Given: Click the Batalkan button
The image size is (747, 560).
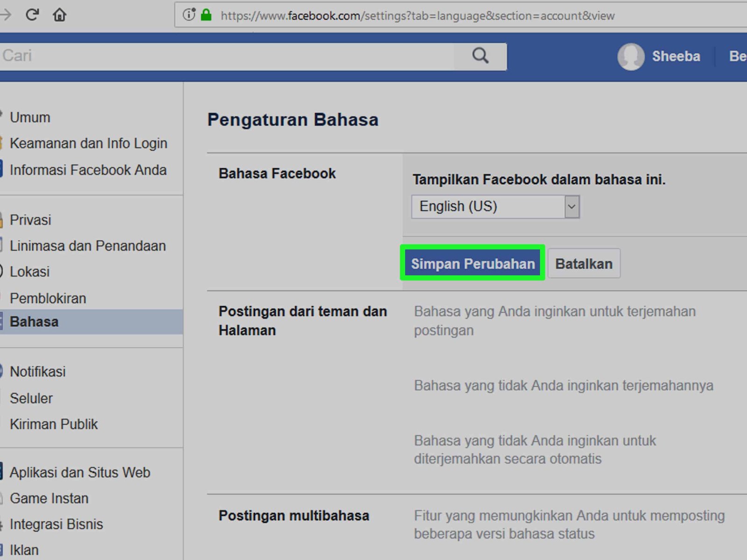Looking at the screenshot, I should click(584, 264).
